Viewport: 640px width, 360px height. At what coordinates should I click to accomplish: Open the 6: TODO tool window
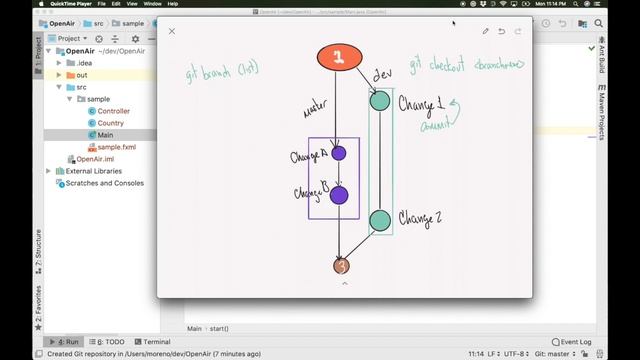click(x=107, y=342)
